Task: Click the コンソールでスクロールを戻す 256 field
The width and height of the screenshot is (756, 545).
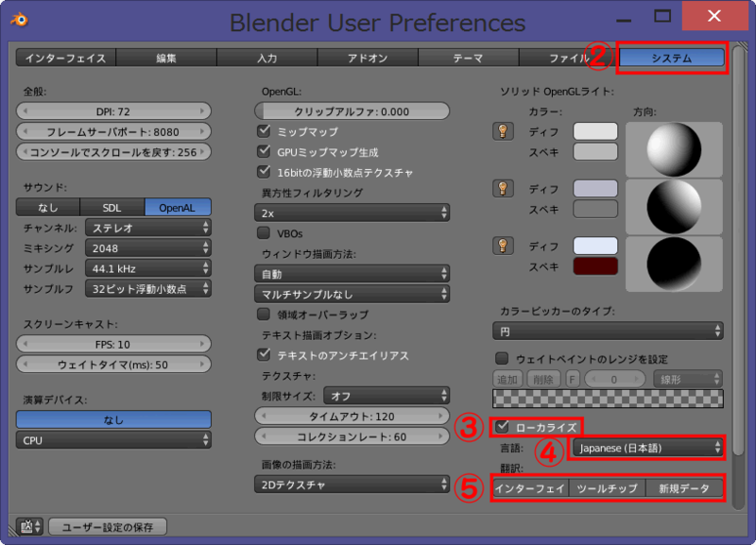Action: coord(113,151)
